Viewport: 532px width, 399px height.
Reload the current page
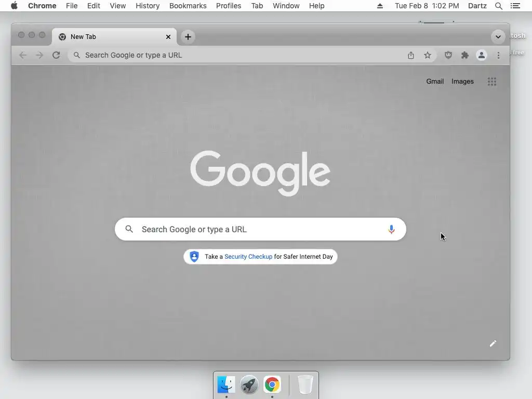tap(56, 55)
